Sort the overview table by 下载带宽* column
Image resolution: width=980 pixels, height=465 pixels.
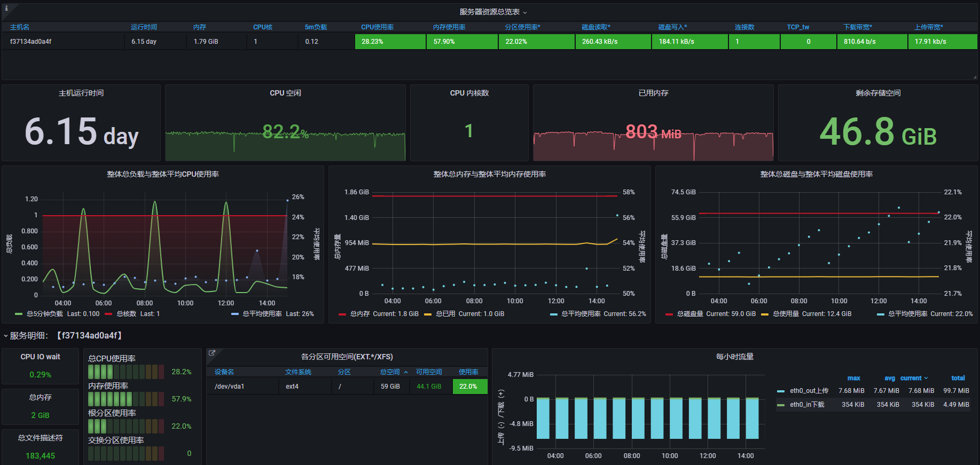(x=858, y=27)
